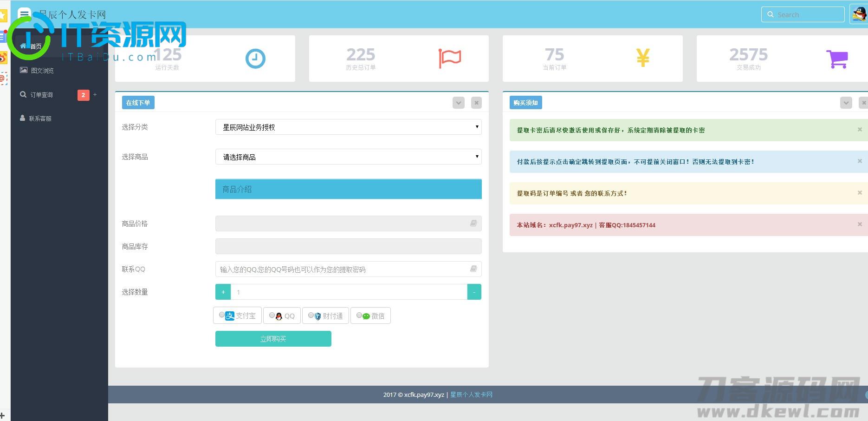Open 订单查询 sidebar item

click(59, 94)
